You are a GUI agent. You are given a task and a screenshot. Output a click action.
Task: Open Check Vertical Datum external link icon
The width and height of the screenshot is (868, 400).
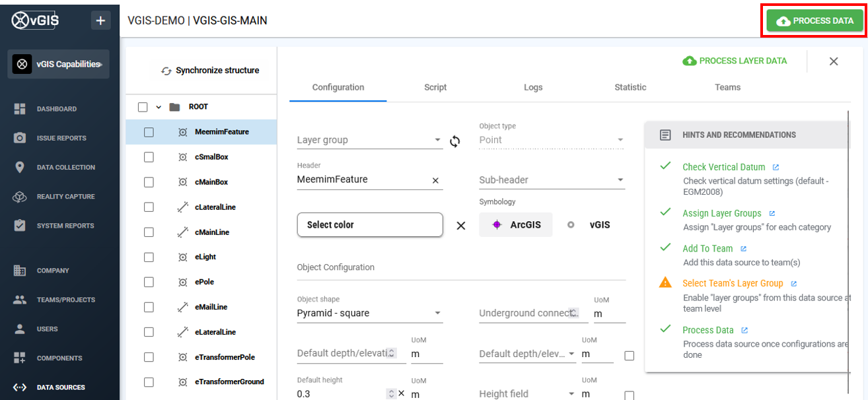click(x=776, y=168)
